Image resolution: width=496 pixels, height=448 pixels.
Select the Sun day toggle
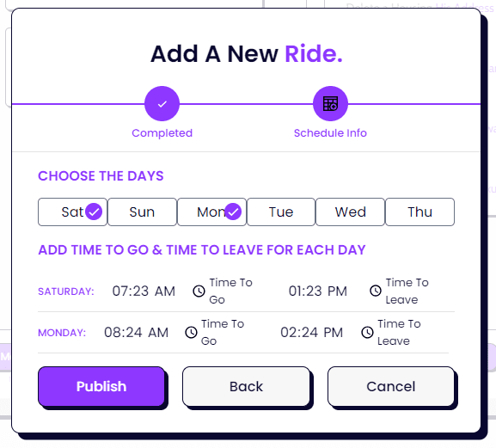click(x=142, y=212)
